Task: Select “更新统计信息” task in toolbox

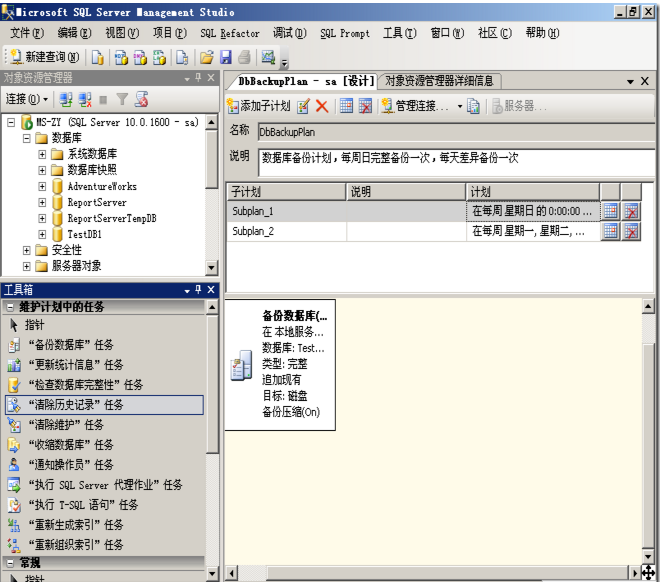Action: coord(104,365)
